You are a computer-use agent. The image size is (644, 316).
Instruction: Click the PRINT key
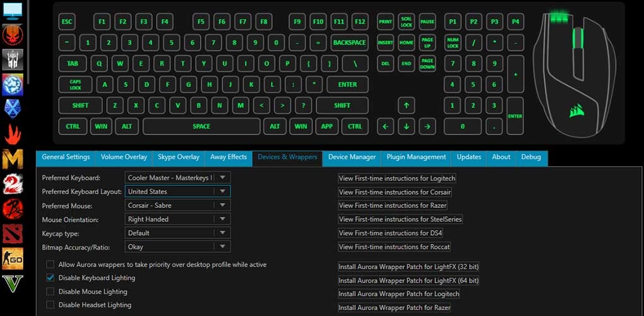385,21
